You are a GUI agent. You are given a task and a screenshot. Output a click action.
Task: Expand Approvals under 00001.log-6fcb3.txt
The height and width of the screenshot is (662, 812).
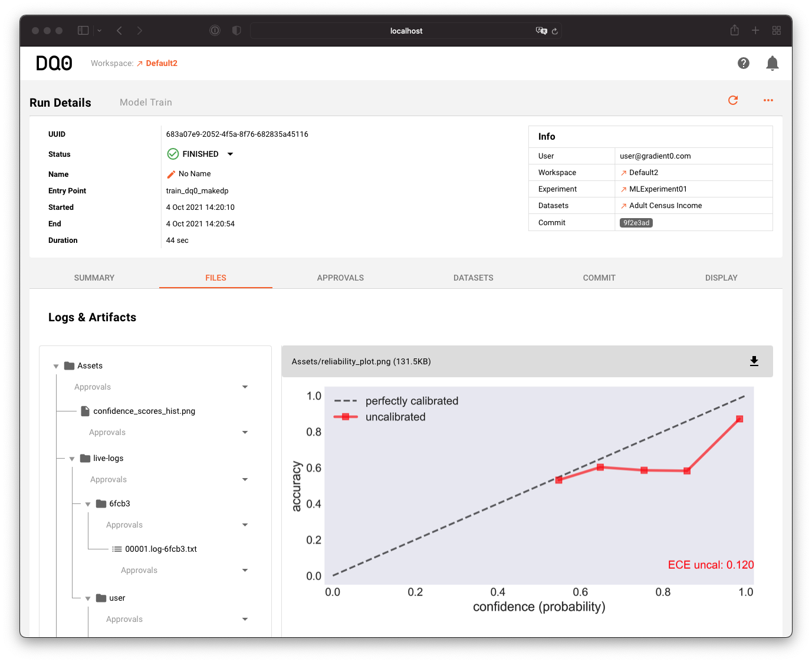pos(245,570)
